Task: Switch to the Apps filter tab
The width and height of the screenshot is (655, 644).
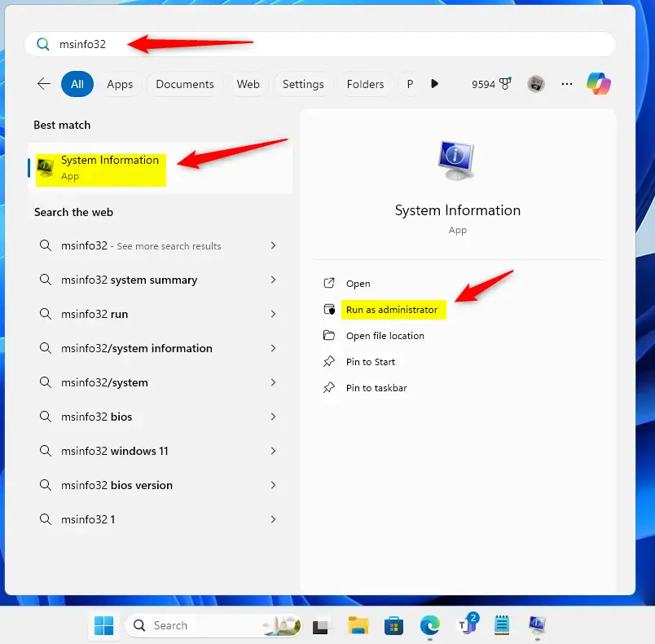Action: point(120,84)
